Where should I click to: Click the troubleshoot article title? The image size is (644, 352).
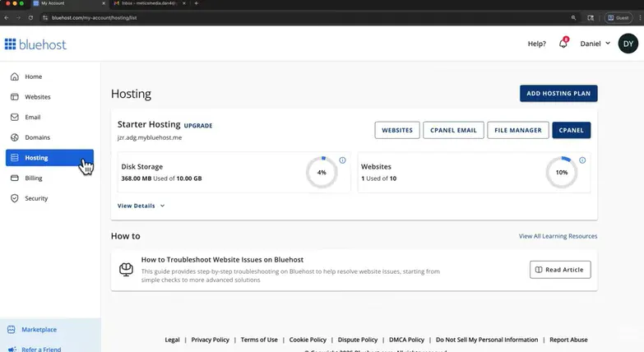pyautogui.click(x=222, y=260)
